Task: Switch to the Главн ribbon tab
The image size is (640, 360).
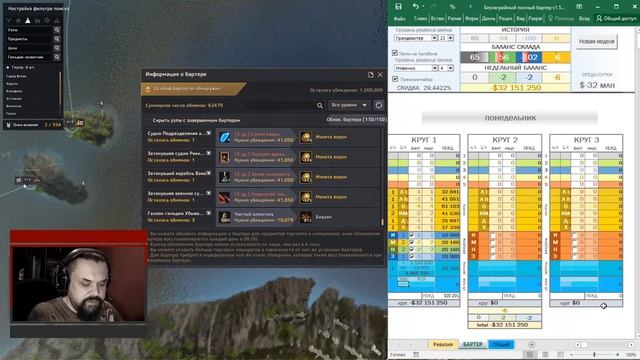Action: point(420,19)
